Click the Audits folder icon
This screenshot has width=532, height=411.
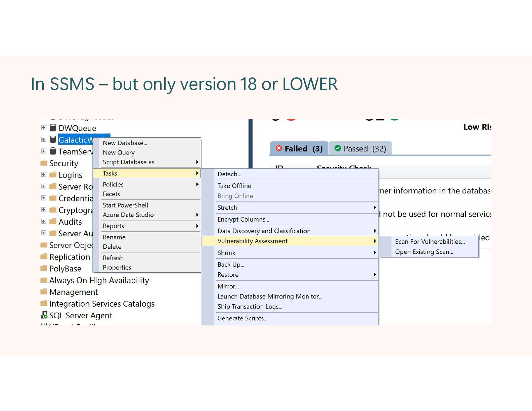coord(53,221)
